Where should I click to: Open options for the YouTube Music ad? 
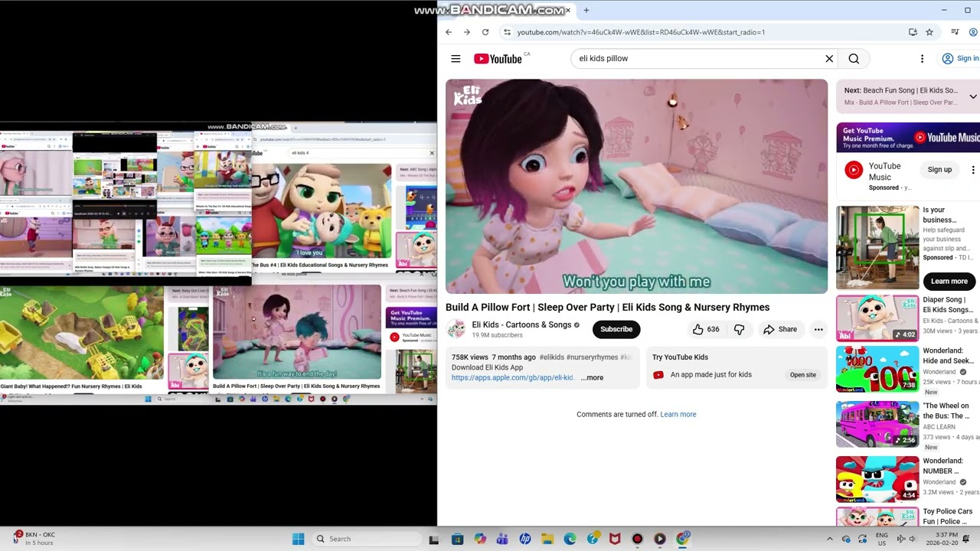[973, 170]
